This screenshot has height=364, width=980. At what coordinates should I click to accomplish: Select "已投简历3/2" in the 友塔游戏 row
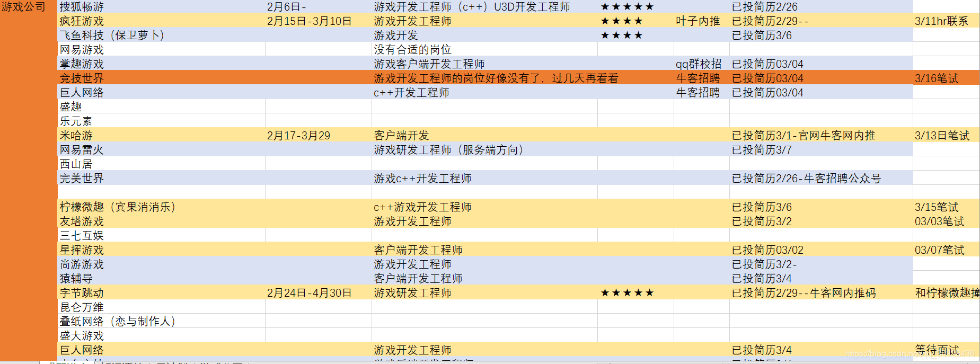click(821, 221)
